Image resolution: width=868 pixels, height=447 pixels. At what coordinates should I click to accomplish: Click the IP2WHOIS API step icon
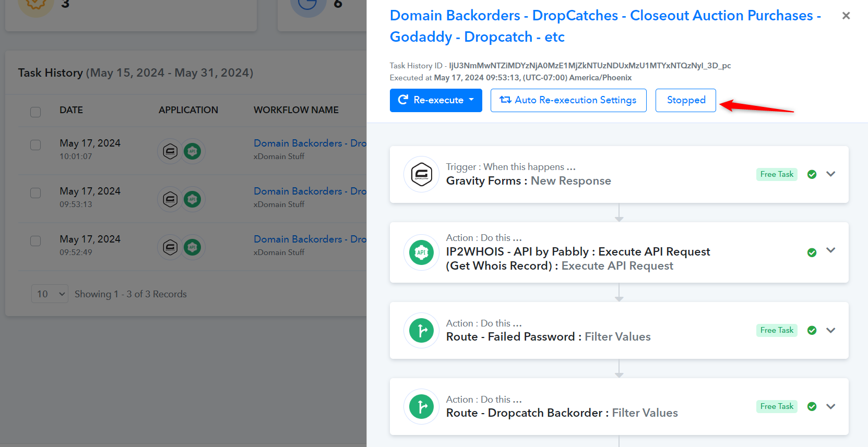(x=421, y=252)
